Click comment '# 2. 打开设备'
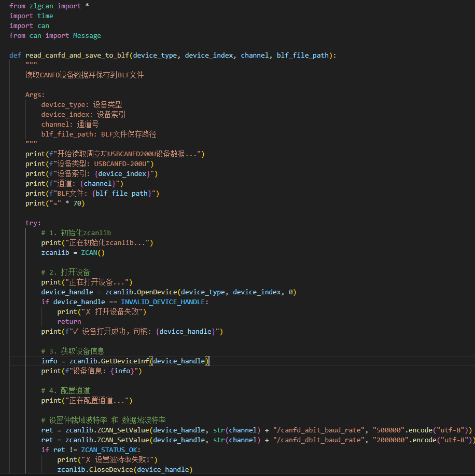The image size is (475, 476). pyautogui.click(x=65, y=273)
